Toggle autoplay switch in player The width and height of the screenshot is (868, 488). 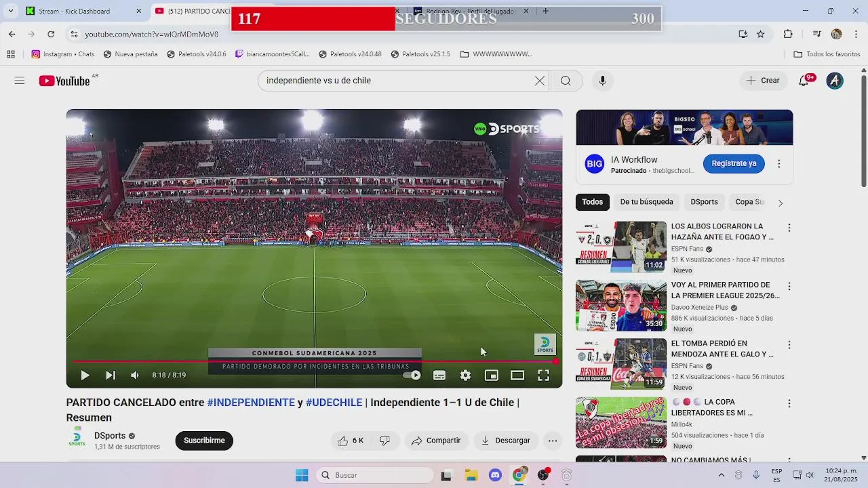click(412, 375)
